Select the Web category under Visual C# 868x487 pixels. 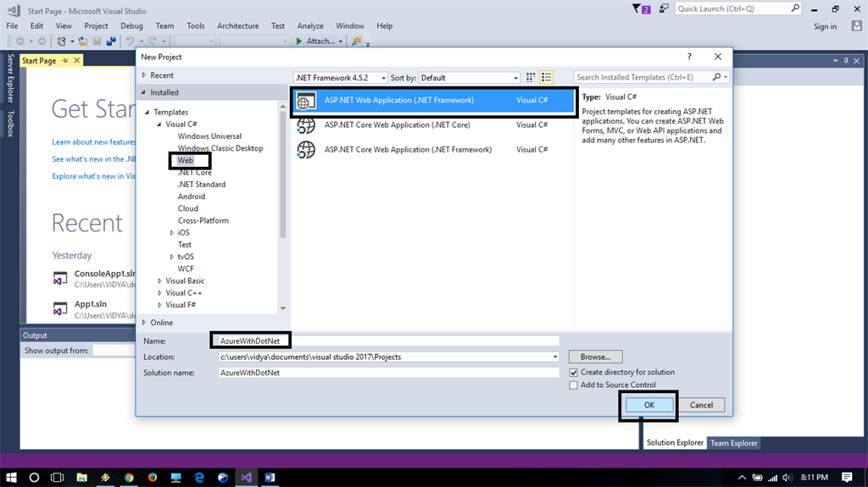[x=186, y=160]
